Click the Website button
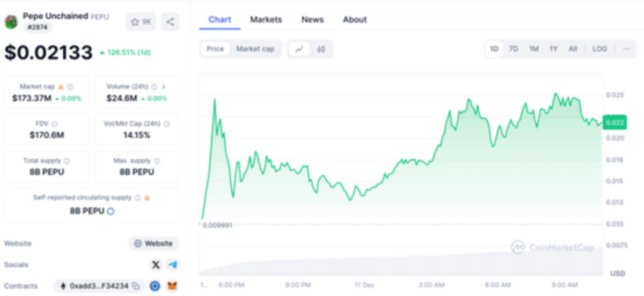644x296 pixels. (x=153, y=243)
